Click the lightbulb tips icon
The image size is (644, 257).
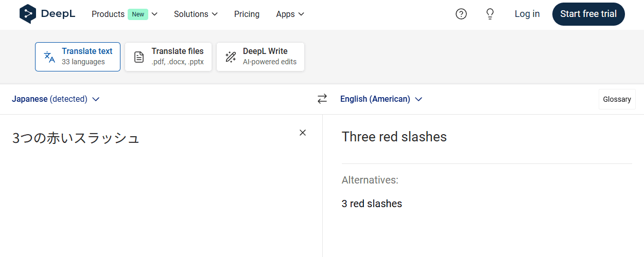coord(490,14)
